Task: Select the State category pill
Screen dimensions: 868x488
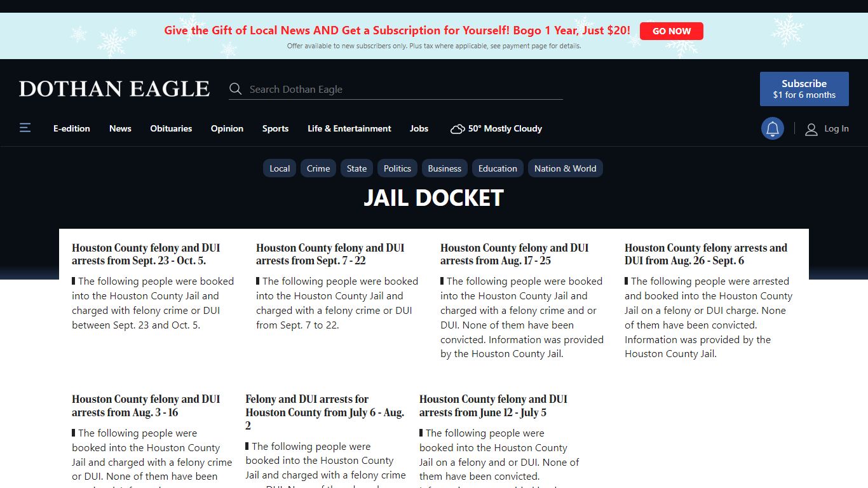Action: click(x=356, y=168)
